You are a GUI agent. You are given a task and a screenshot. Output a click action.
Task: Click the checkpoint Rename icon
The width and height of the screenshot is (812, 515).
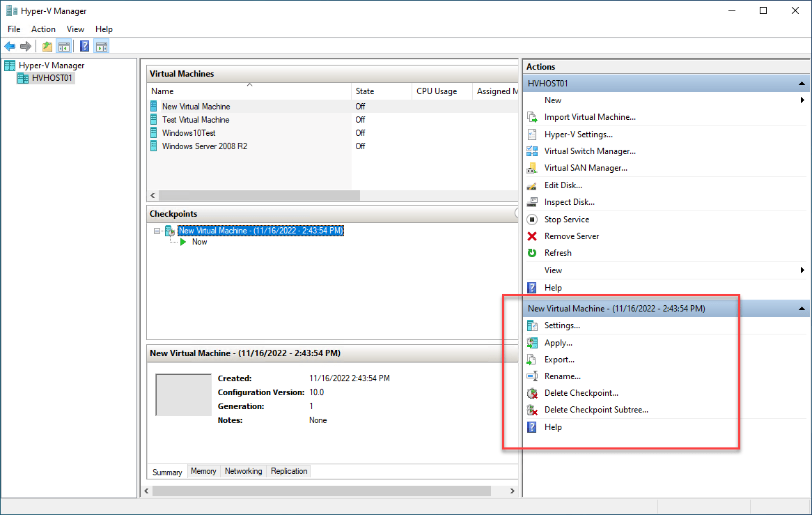coord(532,376)
